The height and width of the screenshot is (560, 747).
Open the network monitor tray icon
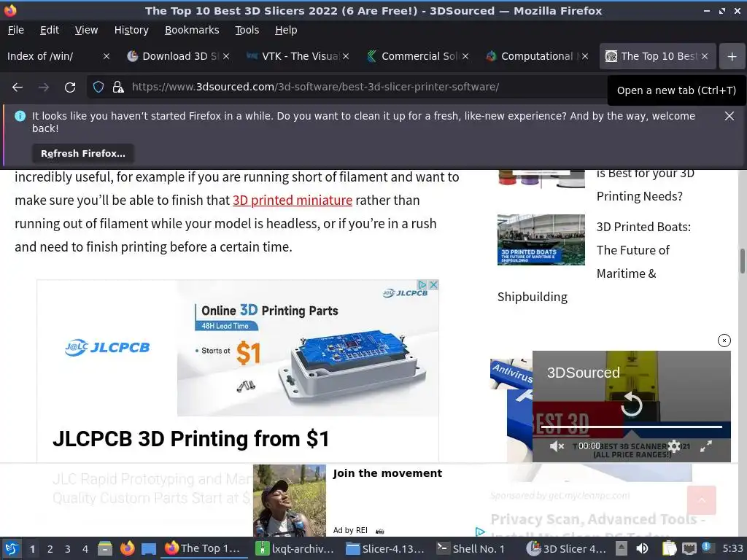click(x=689, y=548)
